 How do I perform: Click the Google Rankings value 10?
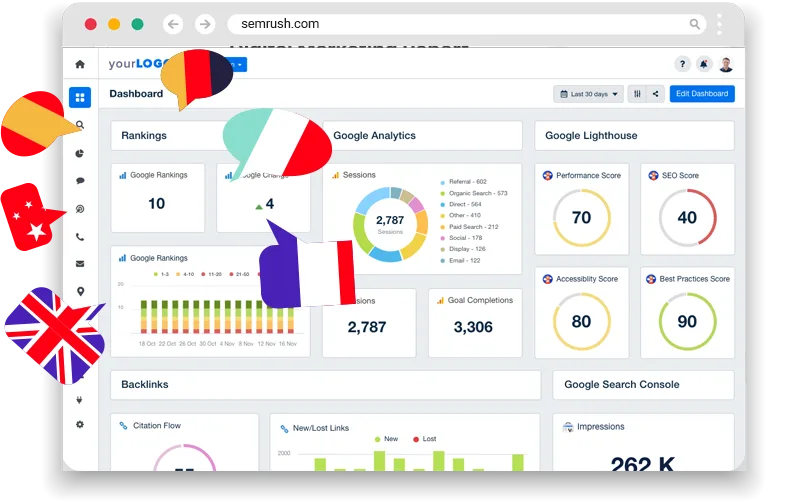click(157, 204)
